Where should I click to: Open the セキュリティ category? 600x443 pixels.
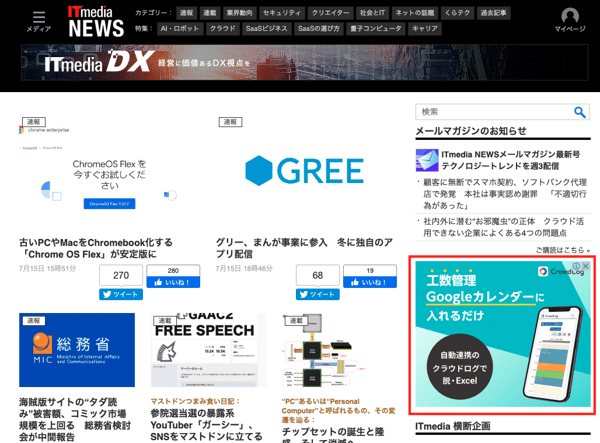tap(282, 13)
